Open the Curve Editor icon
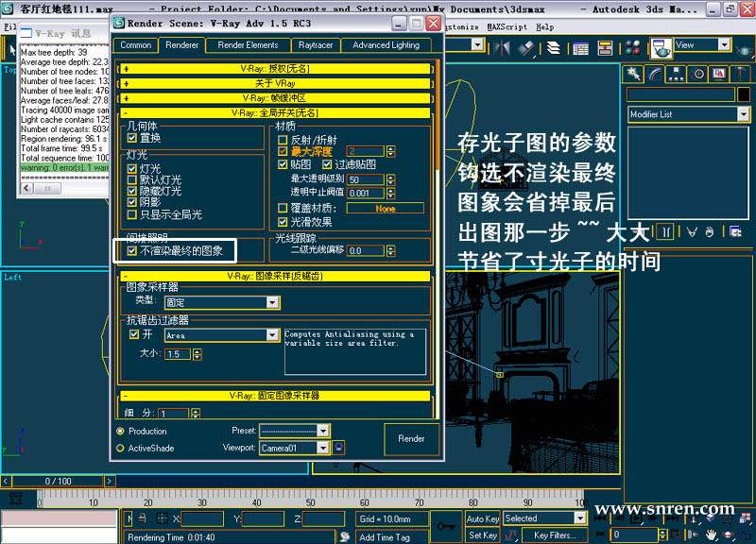The width and height of the screenshot is (756, 544). [x=581, y=48]
